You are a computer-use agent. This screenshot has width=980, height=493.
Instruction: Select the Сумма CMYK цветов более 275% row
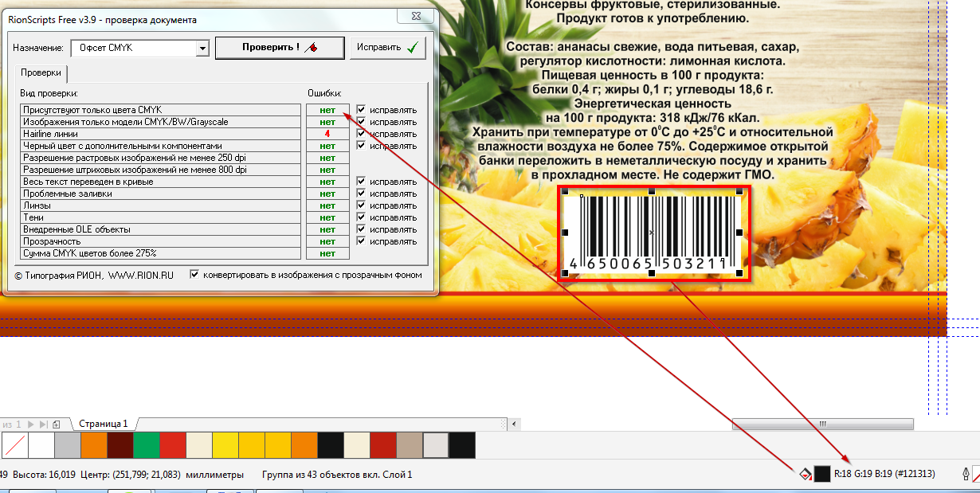(x=161, y=253)
